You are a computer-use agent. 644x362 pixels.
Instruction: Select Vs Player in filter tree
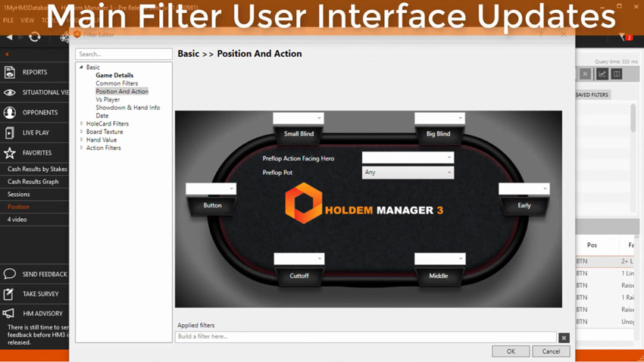pyautogui.click(x=108, y=99)
